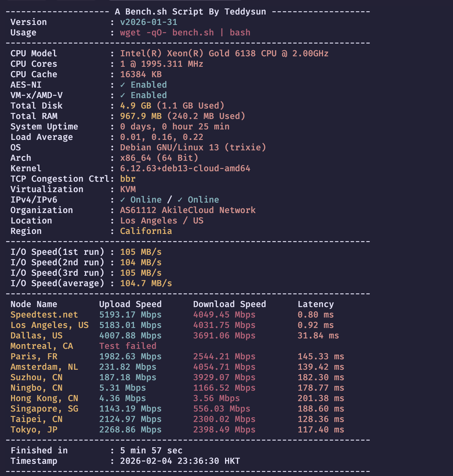Viewport: 453px width, 476px height.
Task: Click the Upload Speed column header
Action: coord(131,304)
